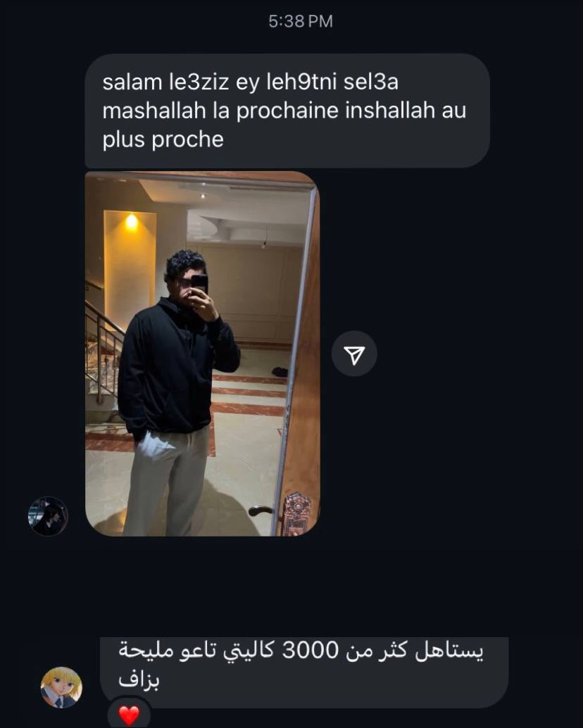Select the Arabic message bubble
Viewport: 583px width, 728px height.
coord(304,672)
